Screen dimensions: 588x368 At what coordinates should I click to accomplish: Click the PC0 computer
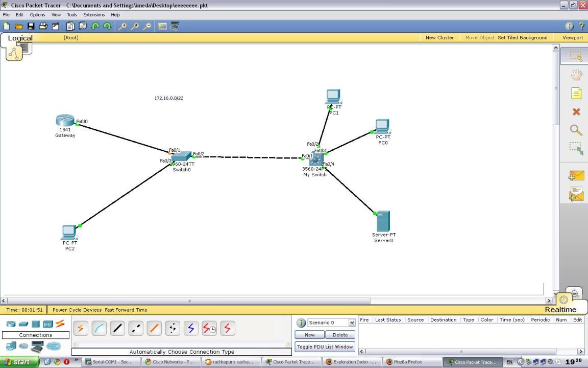tap(382, 127)
